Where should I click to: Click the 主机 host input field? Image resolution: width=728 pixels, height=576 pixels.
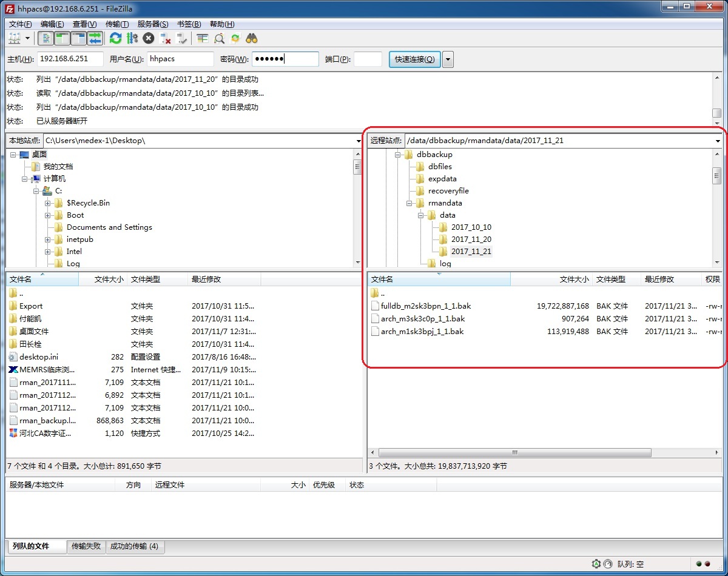(x=70, y=59)
